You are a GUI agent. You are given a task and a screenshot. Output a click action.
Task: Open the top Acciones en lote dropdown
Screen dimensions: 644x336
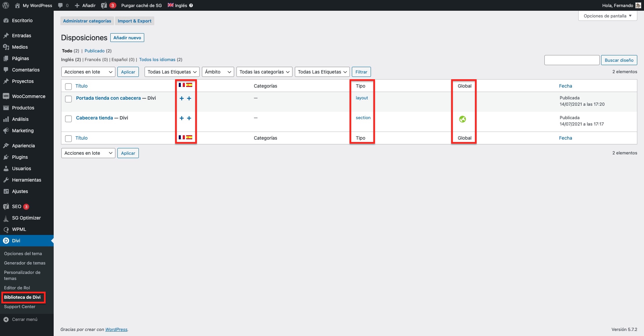(x=88, y=72)
